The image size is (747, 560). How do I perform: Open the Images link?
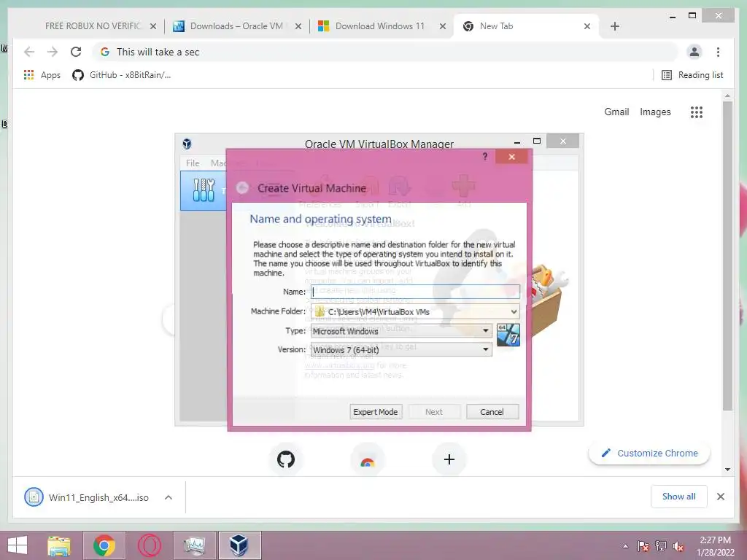(x=655, y=112)
